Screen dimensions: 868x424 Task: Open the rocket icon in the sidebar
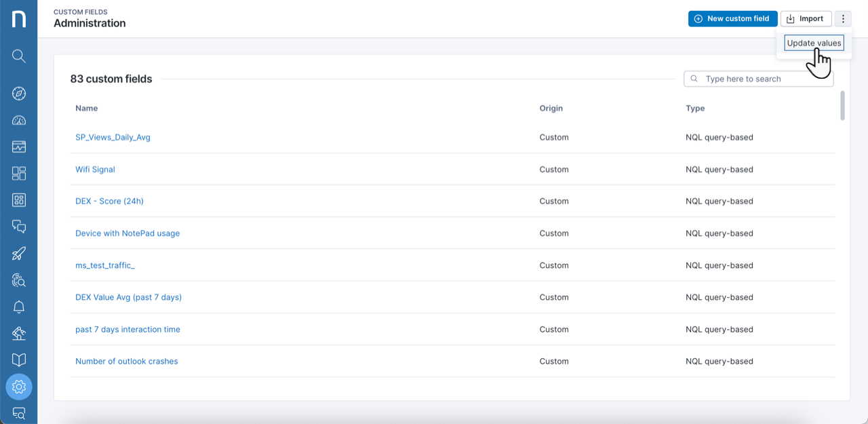[x=19, y=254]
